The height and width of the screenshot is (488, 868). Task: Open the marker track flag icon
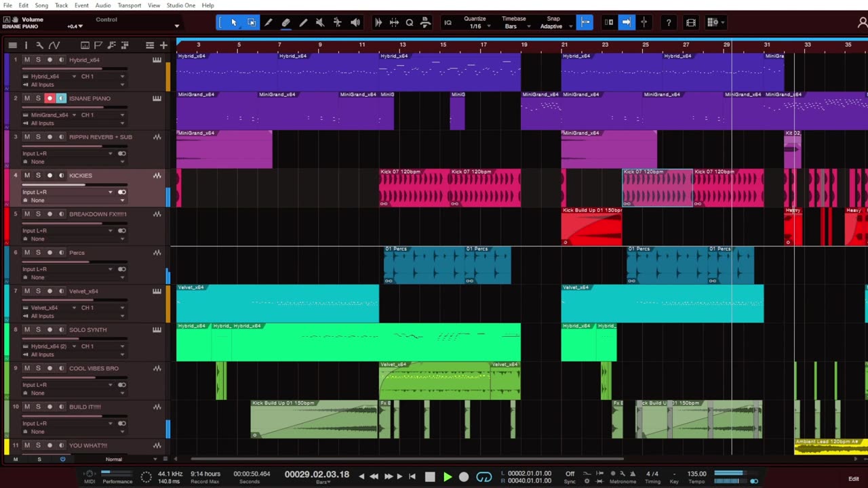[x=98, y=45]
